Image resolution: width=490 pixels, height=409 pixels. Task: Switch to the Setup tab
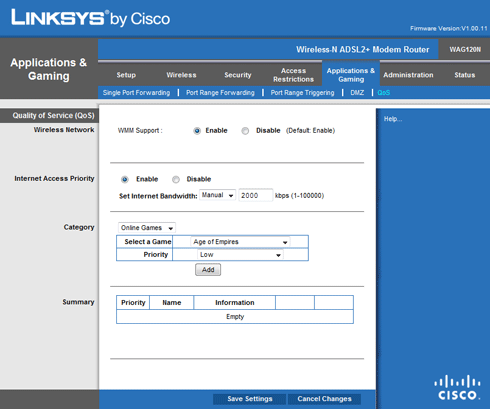126,75
